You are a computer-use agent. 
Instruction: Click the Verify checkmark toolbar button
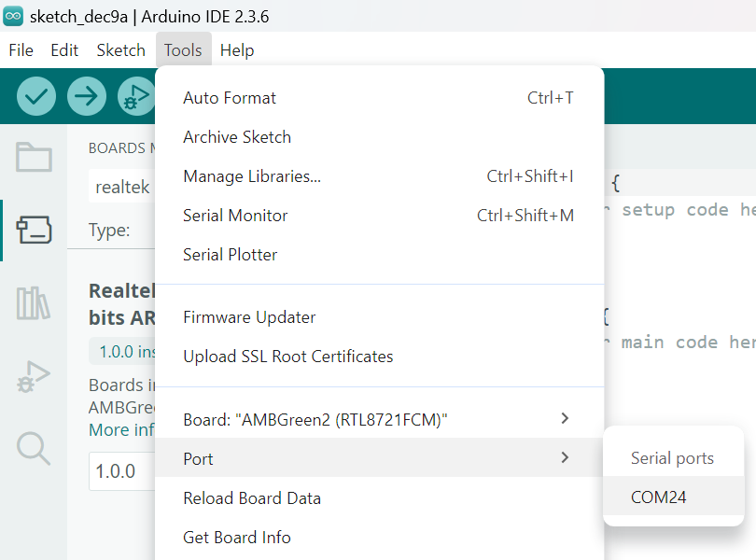(x=36, y=96)
